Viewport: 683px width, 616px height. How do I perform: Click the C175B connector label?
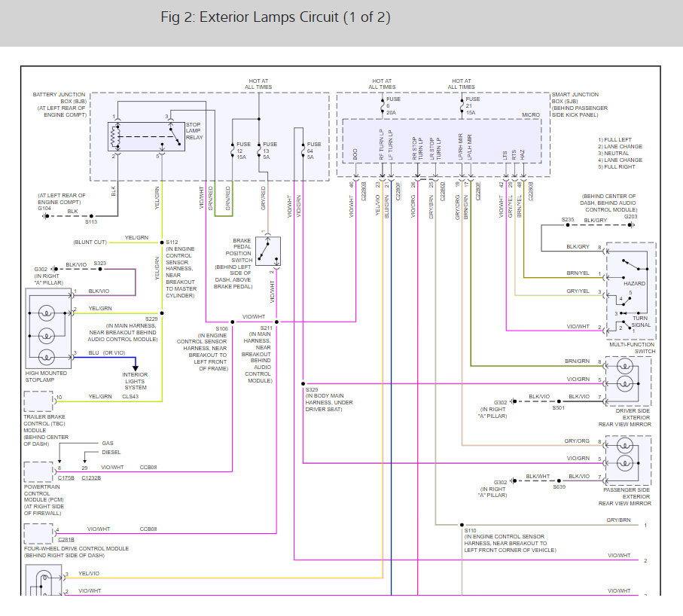click(x=66, y=478)
